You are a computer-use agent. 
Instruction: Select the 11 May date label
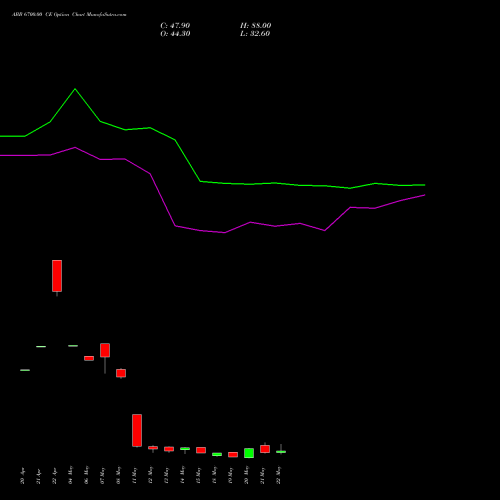134,475
